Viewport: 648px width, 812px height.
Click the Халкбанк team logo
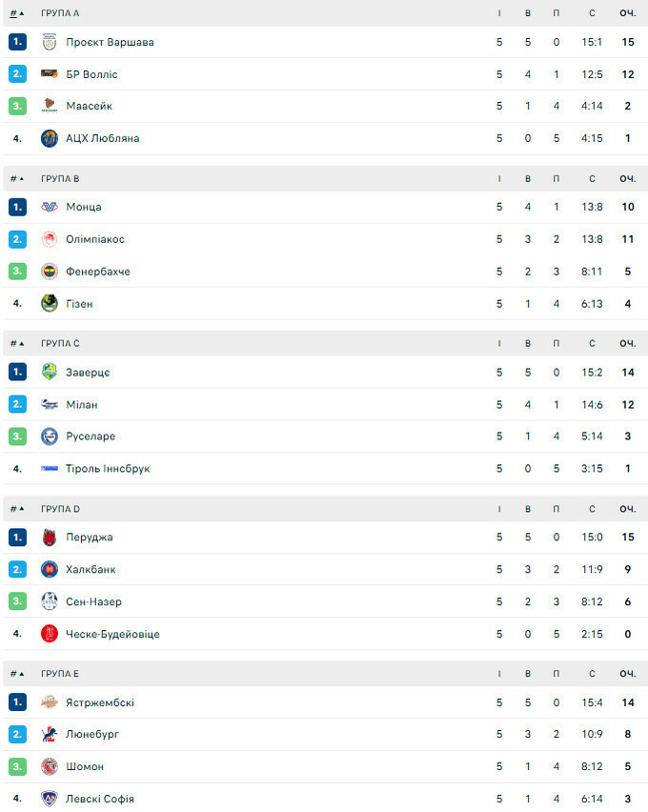point(50,570)
